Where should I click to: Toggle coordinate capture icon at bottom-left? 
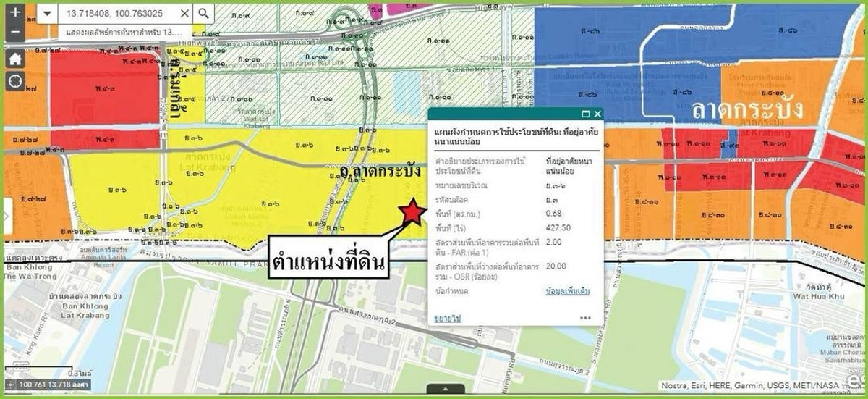click(x=9, y=385)
